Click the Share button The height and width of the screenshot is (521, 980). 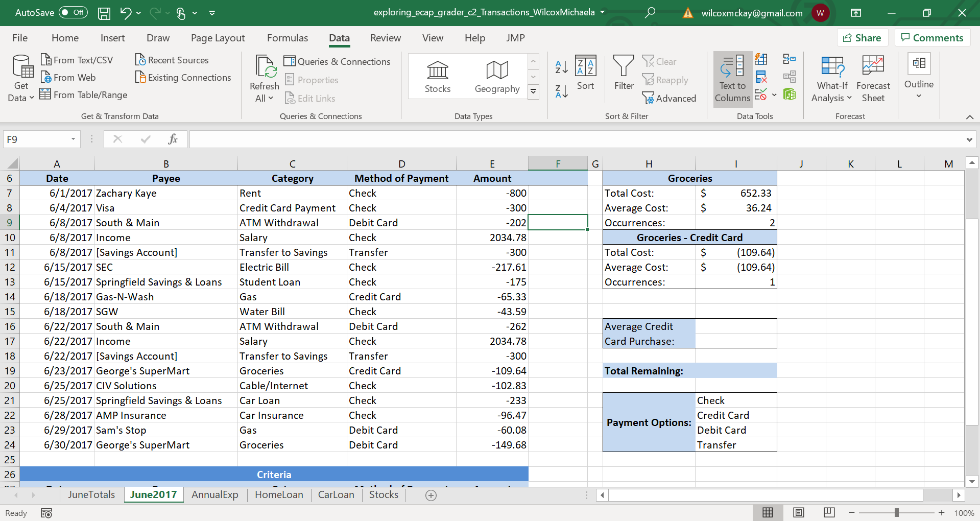point(862,38)
